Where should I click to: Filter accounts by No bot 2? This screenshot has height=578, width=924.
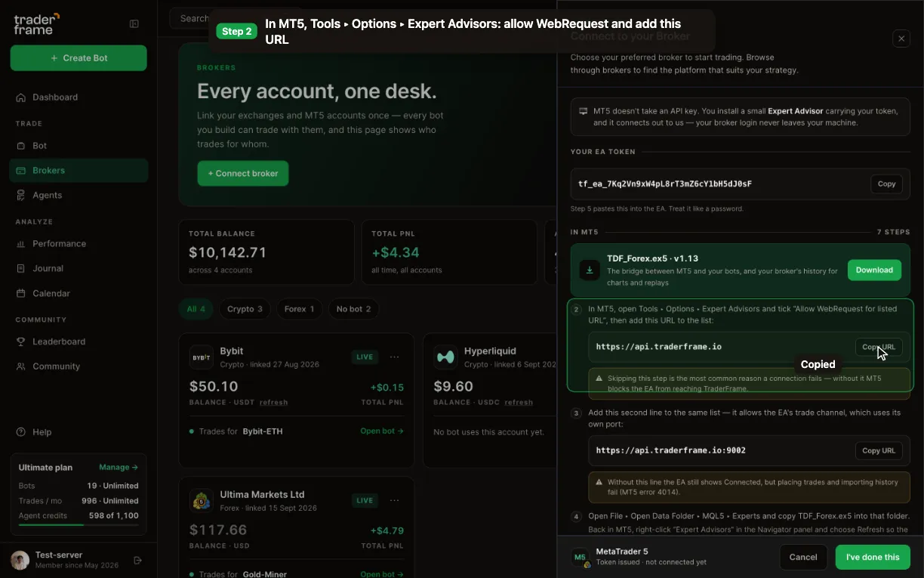click(x=354, y=309)
